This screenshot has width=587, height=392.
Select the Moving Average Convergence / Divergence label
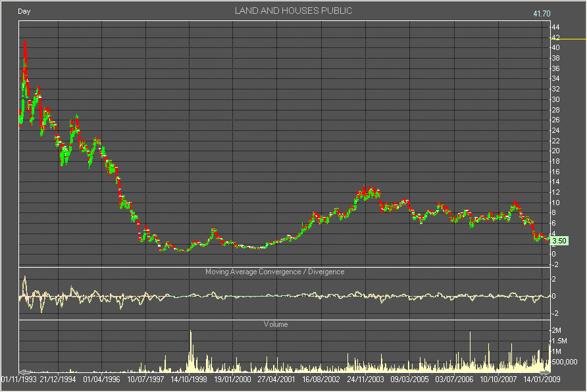[x=275, y=272]
